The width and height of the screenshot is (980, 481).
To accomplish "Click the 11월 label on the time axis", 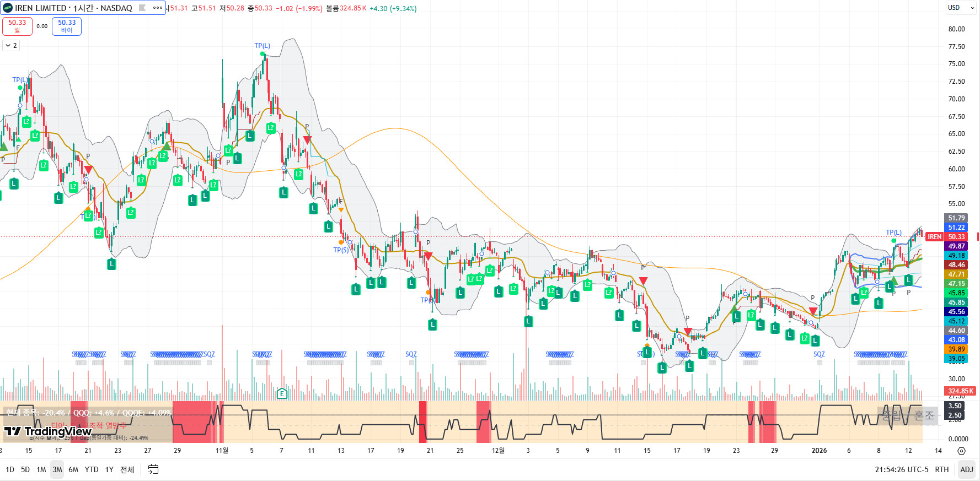I will [222, 451].
